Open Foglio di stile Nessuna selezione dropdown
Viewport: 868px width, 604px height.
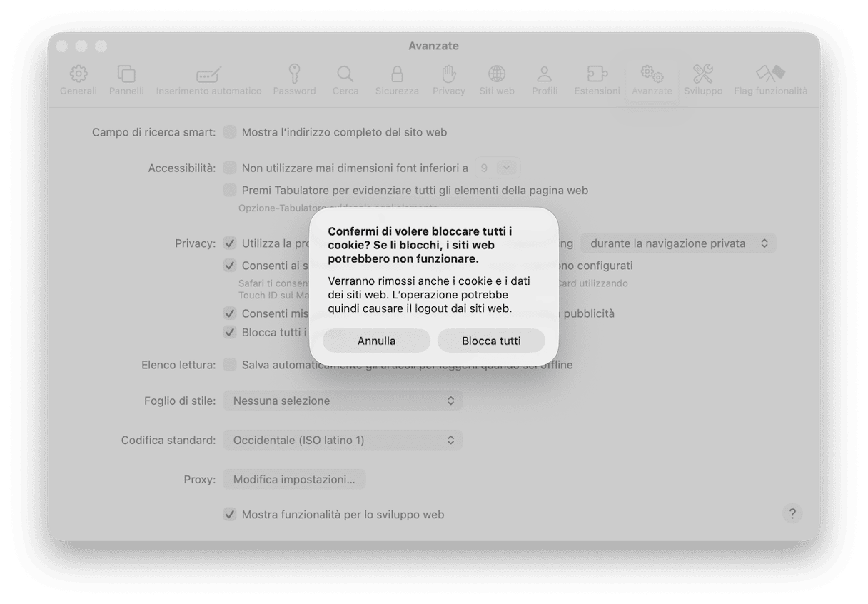[343, 401]
